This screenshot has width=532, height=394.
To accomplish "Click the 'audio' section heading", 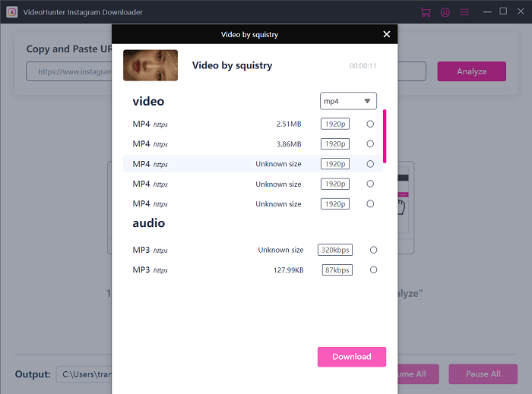I will [x=149, y=223].
